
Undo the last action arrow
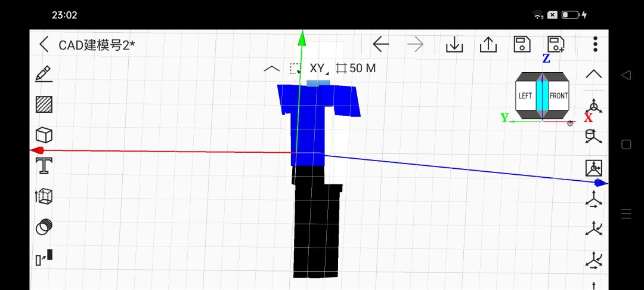380,44
